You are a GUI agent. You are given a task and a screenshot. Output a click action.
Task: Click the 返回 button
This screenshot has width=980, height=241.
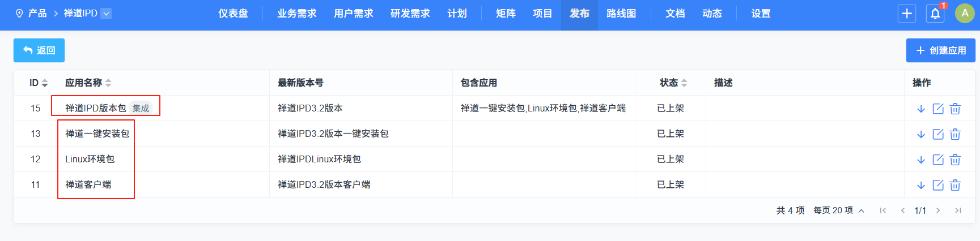click(39, 50)
